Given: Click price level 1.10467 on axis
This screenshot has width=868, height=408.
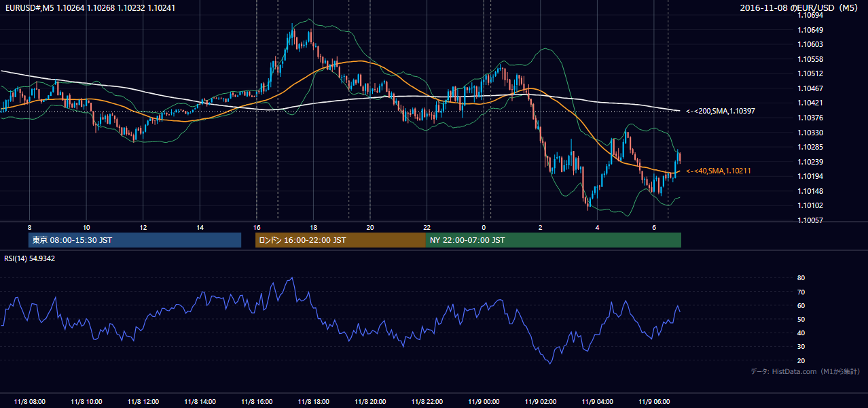Looking at the screenshot, I should click(810, 88).
